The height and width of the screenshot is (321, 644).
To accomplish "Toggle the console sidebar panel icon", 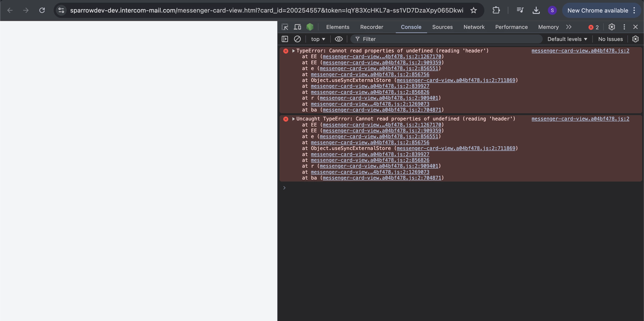I will coord(285,39).
